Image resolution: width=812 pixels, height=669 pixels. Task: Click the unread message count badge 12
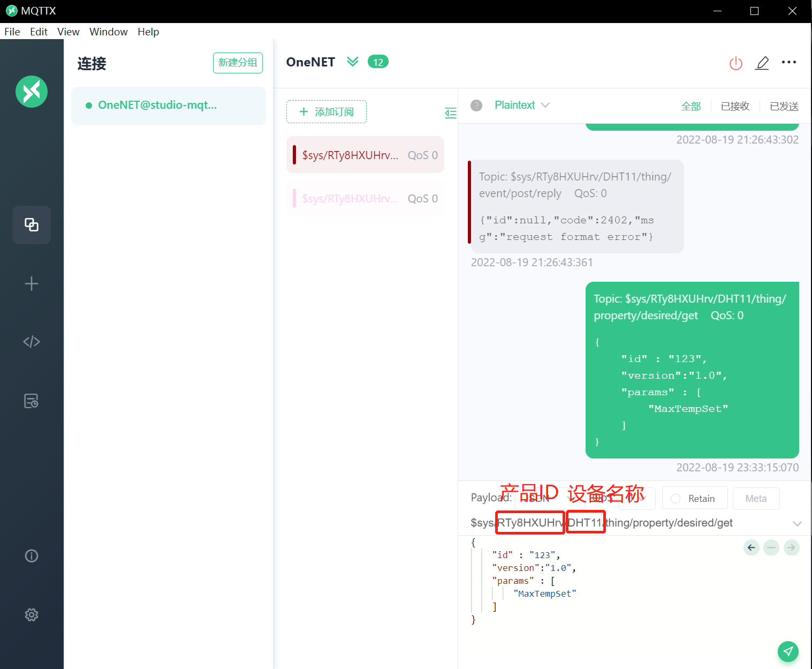coord(378,62)
